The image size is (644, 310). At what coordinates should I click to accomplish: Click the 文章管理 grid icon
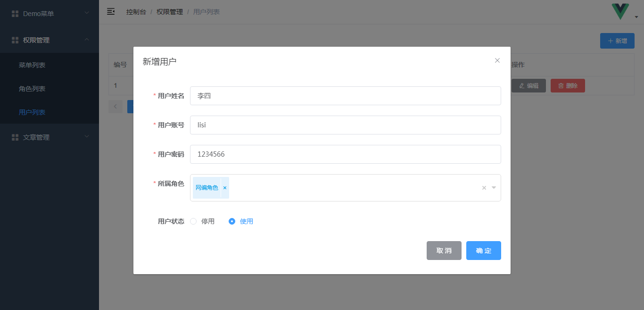pyautogui.click(x=15, y=137)
